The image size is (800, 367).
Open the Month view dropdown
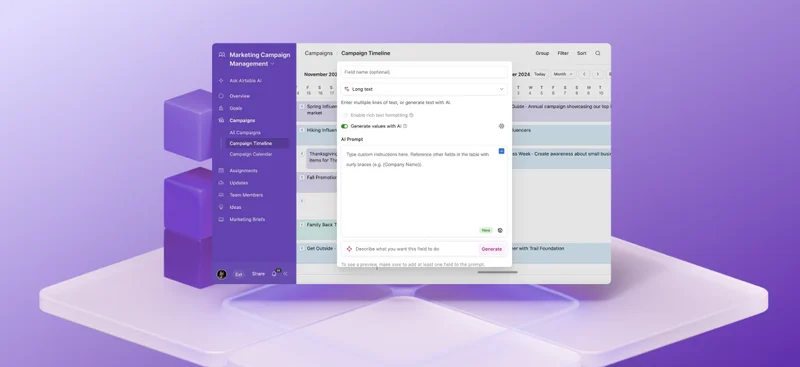(x=563, y=74)
